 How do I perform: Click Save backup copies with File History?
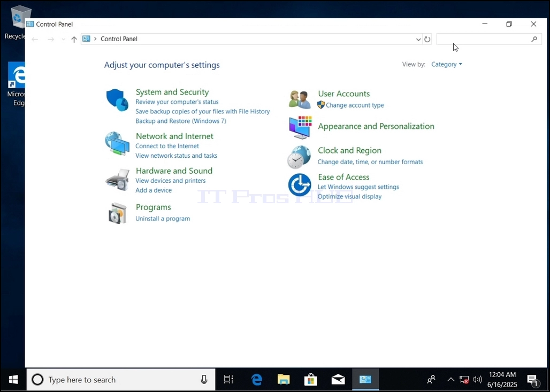point(202,111)
